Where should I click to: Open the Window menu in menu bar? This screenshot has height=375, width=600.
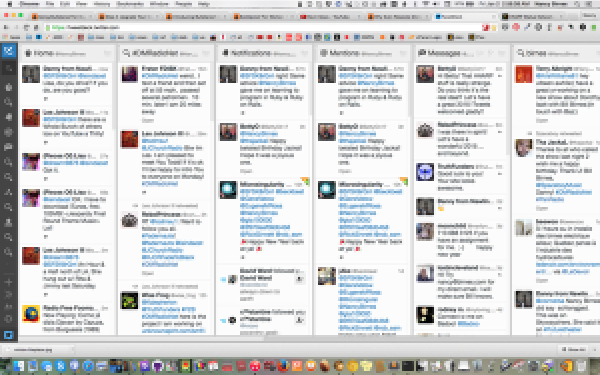click(159, 4)
